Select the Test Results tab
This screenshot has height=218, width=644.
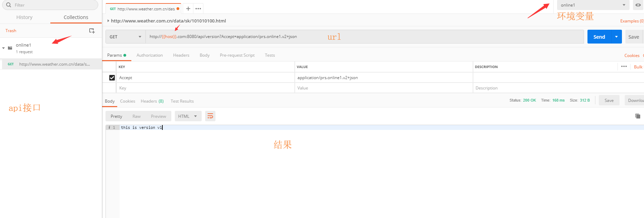182,101
